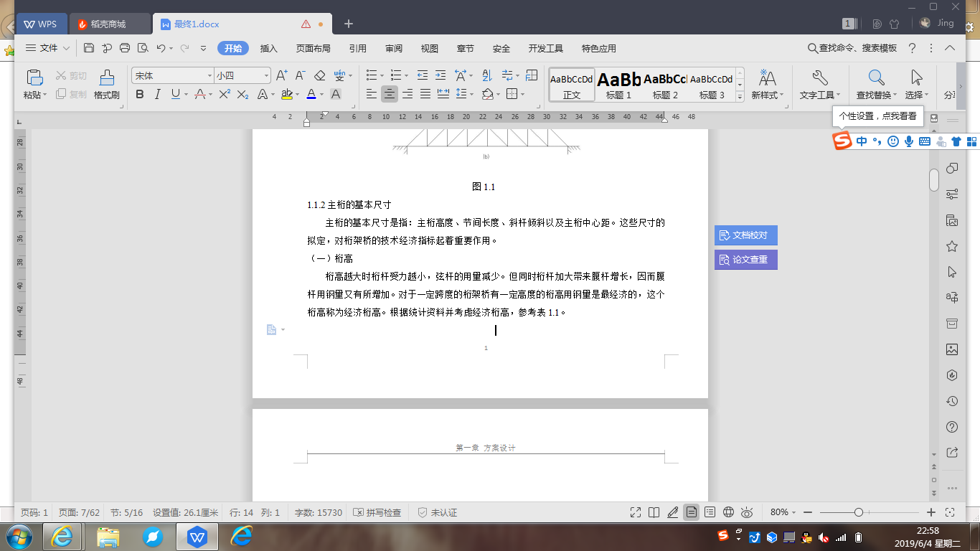The width and height of the screenshot is (980, 551).
Task: Click the zoom slider handle in status bar
Action: 859,512
